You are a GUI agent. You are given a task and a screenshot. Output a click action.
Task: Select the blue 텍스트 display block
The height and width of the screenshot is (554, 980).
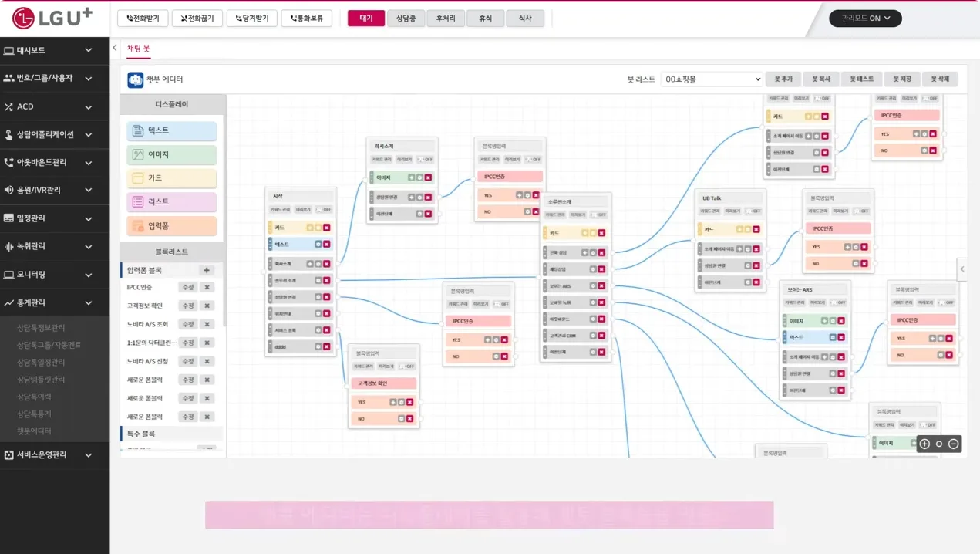tap(171, 131)
